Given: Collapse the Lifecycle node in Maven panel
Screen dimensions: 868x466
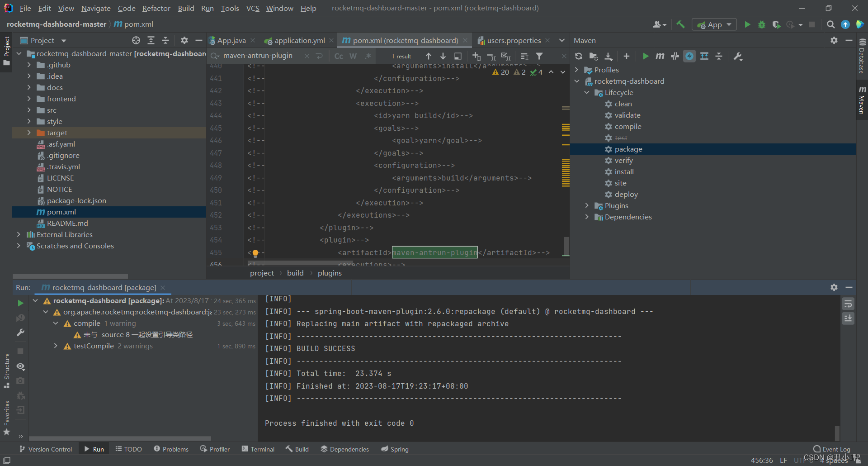Looking at the screenshot, I should click(586, 92).
